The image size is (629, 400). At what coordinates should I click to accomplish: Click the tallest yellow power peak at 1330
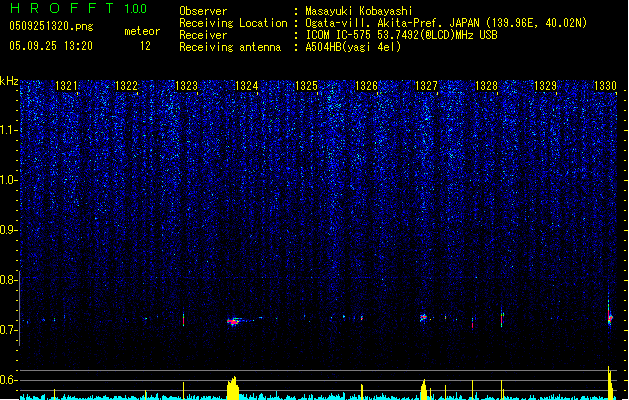coord(611,383)
